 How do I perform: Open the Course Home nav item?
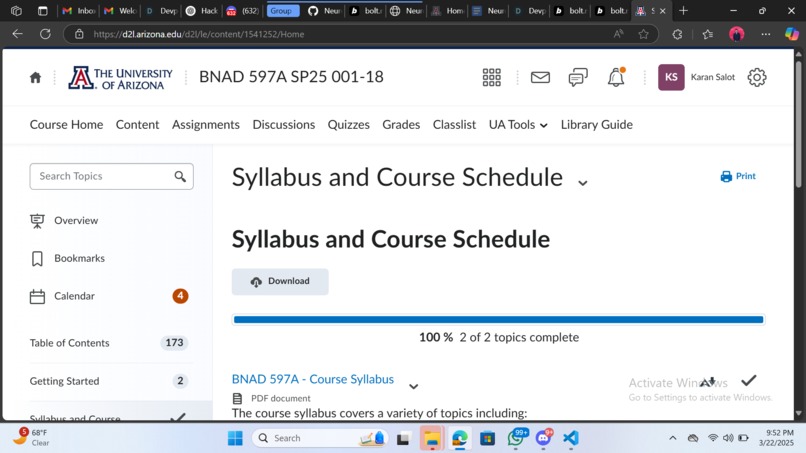click(x=66, y=124)
